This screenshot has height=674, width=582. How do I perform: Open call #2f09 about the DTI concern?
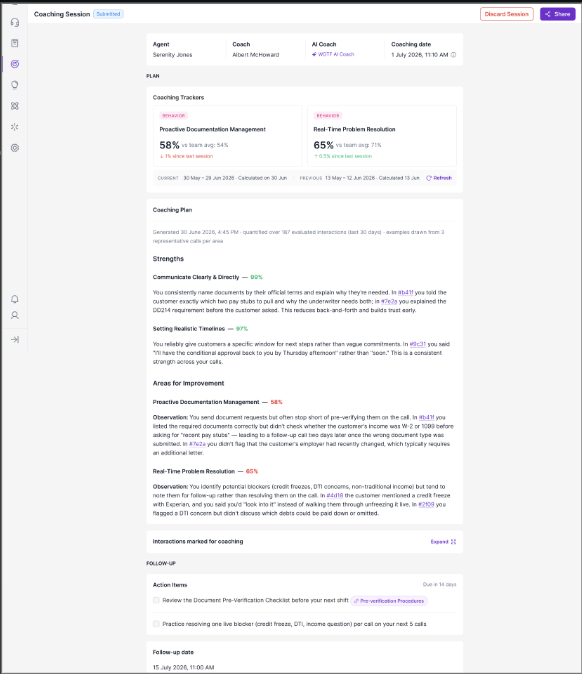[x=426, y=505]
